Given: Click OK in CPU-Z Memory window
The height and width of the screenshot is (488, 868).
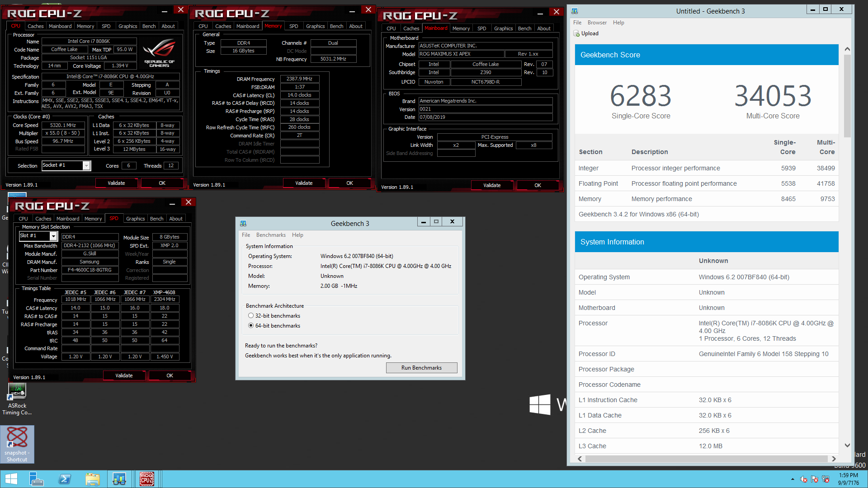Looking at the screenshot, I should (x=349, y=183).
